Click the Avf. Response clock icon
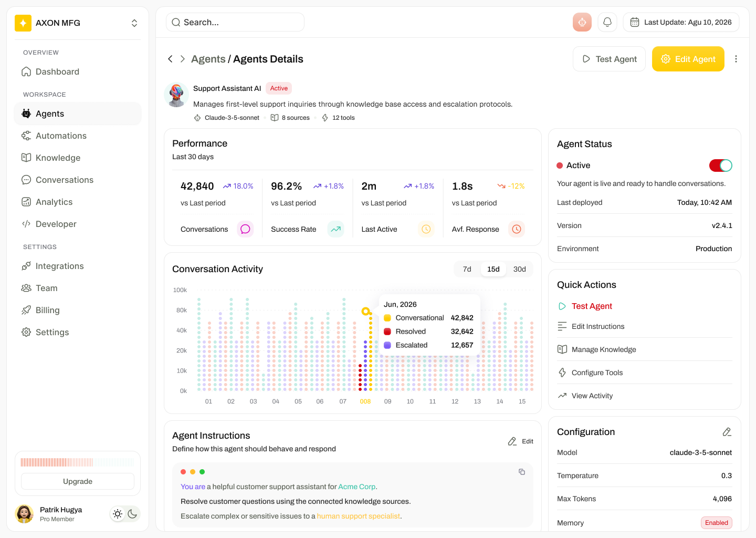The height and width of the screenshot is (538, 756). (x=517, y=229)
